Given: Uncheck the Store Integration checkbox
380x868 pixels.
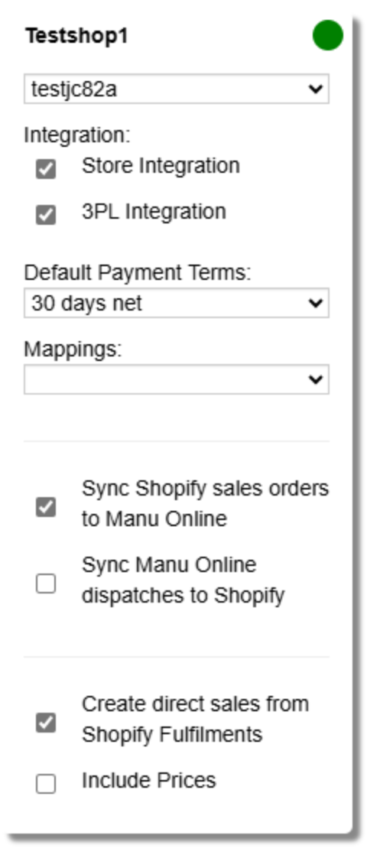Looking at the screenshot, I should pos(46,169).
